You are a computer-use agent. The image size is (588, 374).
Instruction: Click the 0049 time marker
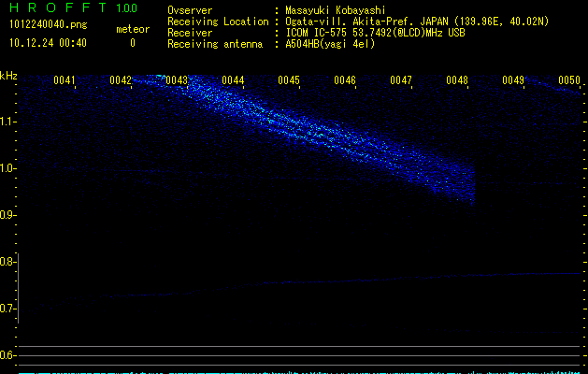513,80
